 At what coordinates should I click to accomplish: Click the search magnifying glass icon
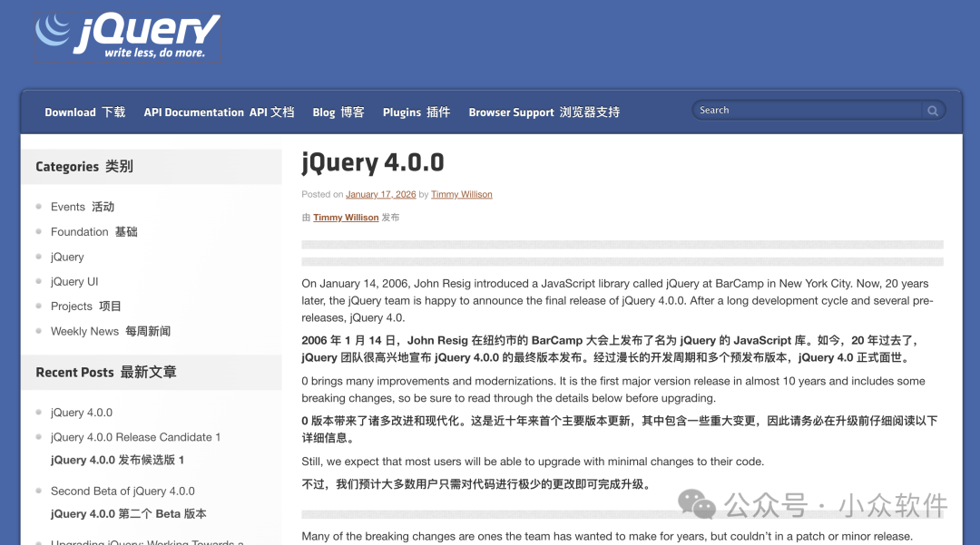[932, 110]
